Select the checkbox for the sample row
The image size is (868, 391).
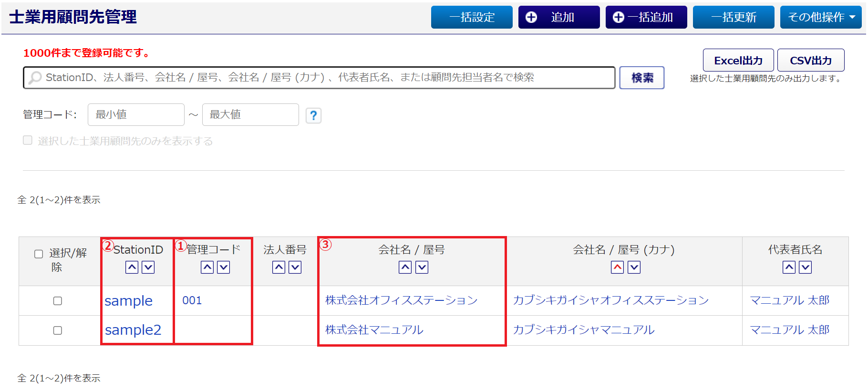pos(58,301)
